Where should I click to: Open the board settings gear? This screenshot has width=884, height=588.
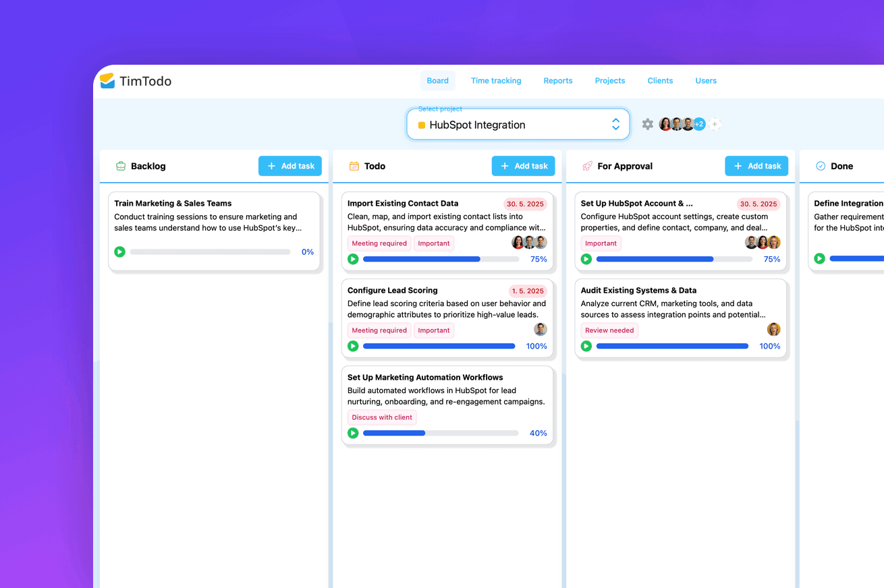point(647,124)
